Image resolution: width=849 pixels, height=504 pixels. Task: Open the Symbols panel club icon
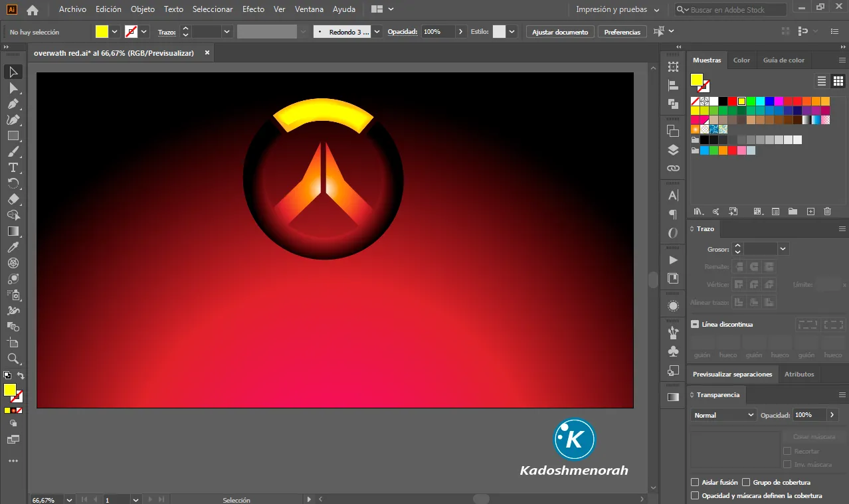[x=673, y=351]
